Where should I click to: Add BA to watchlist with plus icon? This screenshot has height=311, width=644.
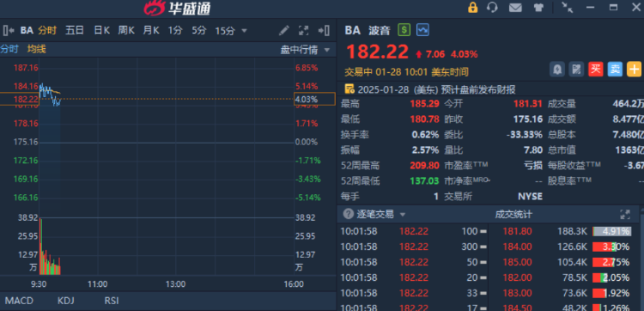pos(635,70)
